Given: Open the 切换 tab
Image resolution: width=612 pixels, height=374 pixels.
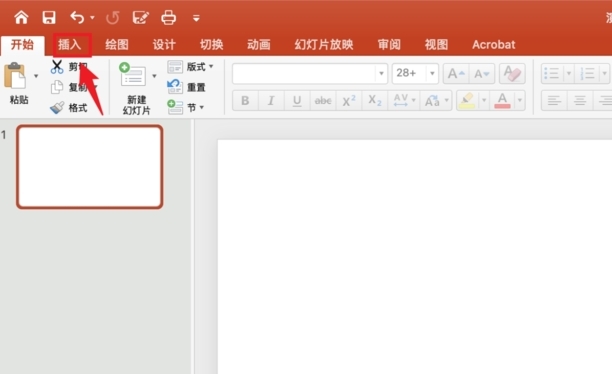Looking at the screenshot, I should coord(212,45).
